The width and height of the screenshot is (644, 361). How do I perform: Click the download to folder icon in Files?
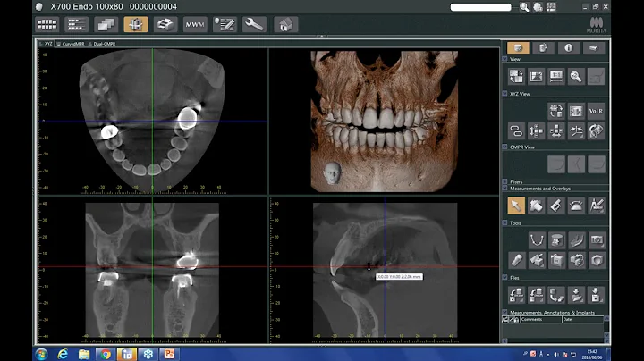coord(576,295)
